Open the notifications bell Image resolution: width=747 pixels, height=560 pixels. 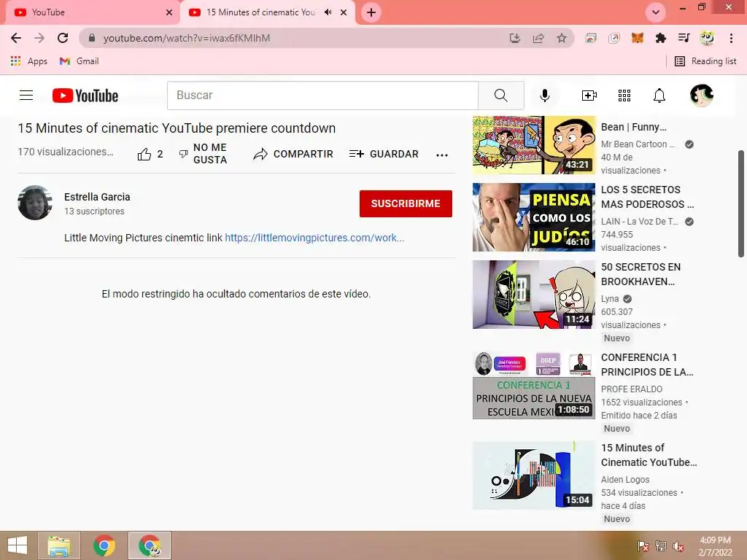pyautogui.click(x=659, y=96)
